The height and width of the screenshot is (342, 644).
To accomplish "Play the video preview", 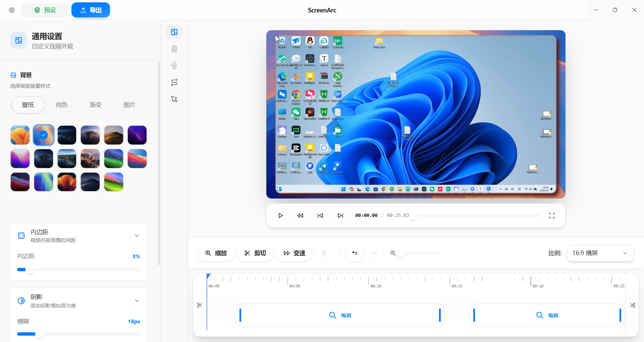I will [x=280, y=216].
